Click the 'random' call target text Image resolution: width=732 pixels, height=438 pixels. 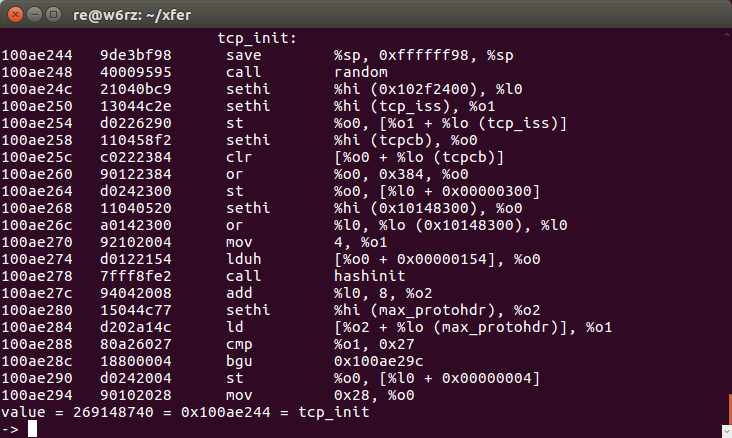coord(360,72)
